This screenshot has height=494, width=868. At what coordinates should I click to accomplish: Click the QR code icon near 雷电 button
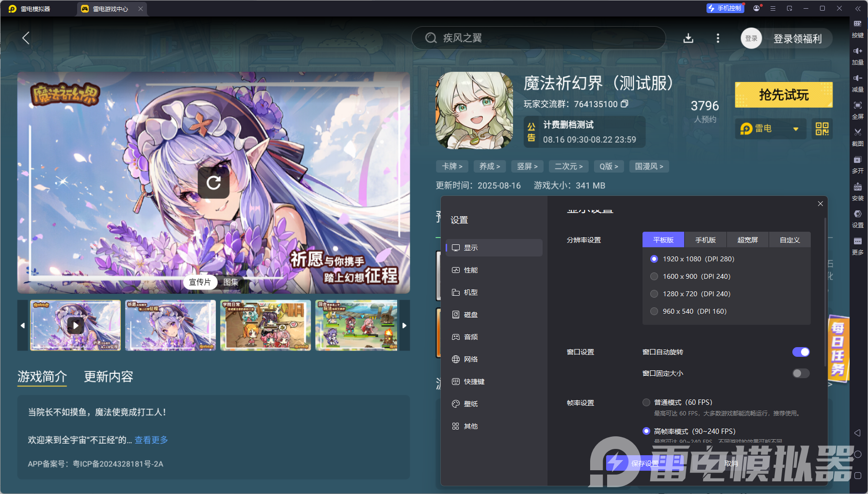[x=821, y=128]
